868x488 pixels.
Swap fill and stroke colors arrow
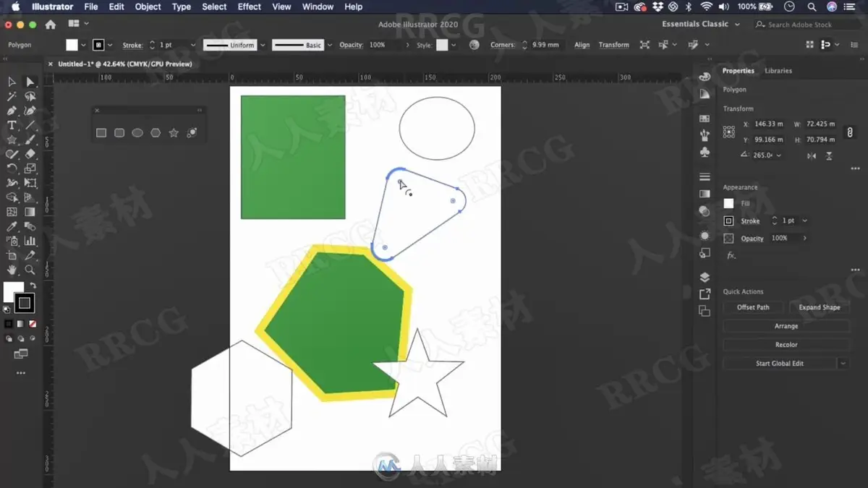point(33,286)
